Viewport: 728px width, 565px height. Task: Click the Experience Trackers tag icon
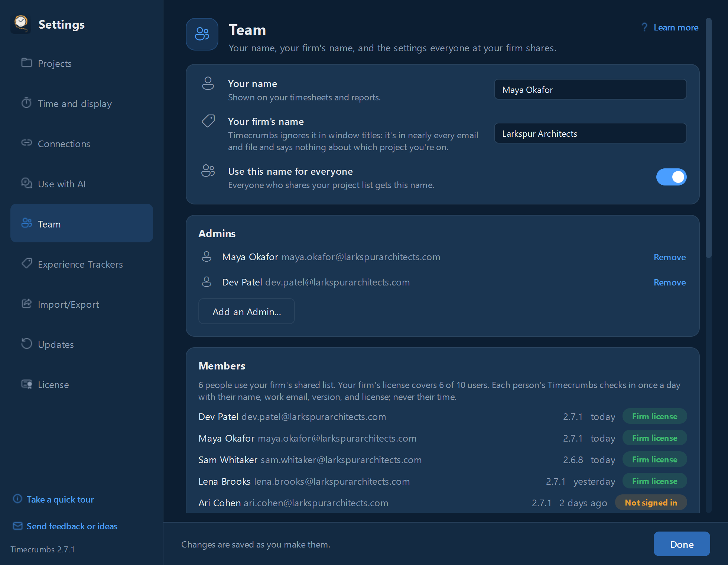[26, 263]
